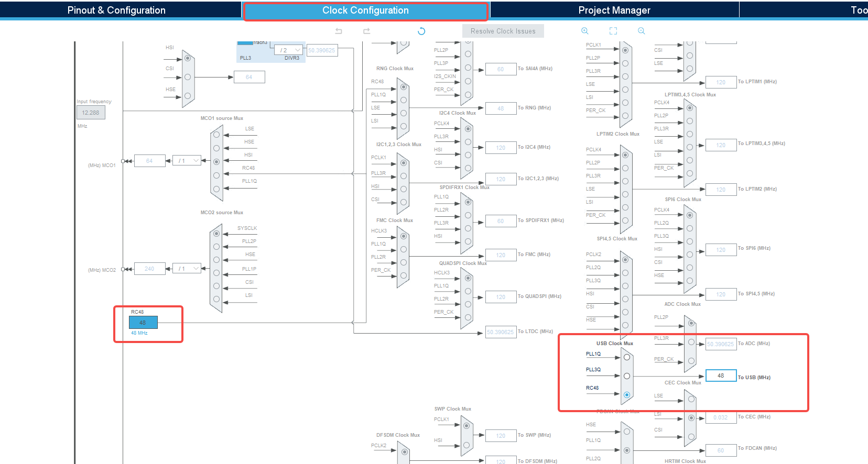The height and width of the screenshot is (464, 868).
Task: Click the To LPTIM1 (MHz) value box
Action: click(721, 82)
